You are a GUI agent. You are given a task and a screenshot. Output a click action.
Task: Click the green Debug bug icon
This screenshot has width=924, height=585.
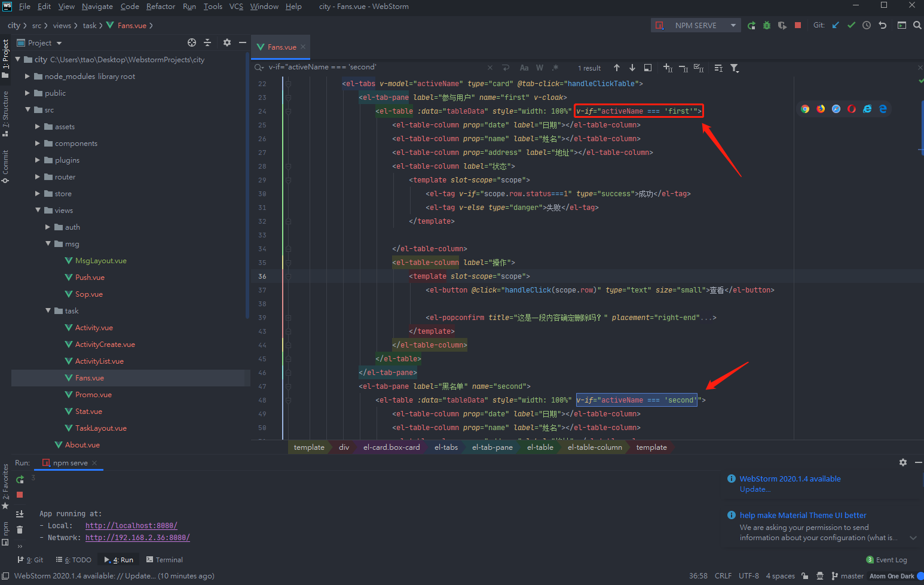pos(767,25)
